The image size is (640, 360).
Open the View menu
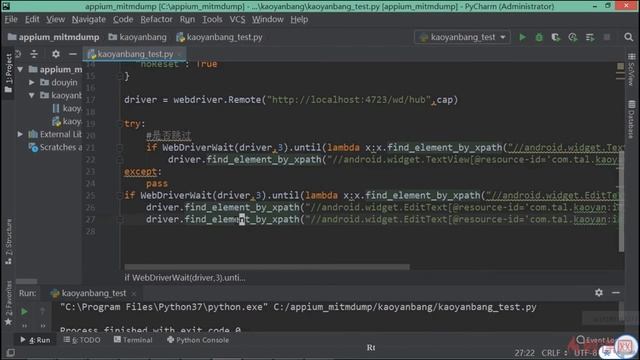click(55, 19)
